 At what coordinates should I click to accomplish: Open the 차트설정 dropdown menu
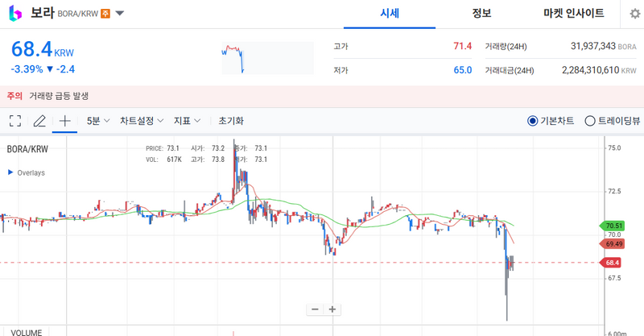point(142,121)
